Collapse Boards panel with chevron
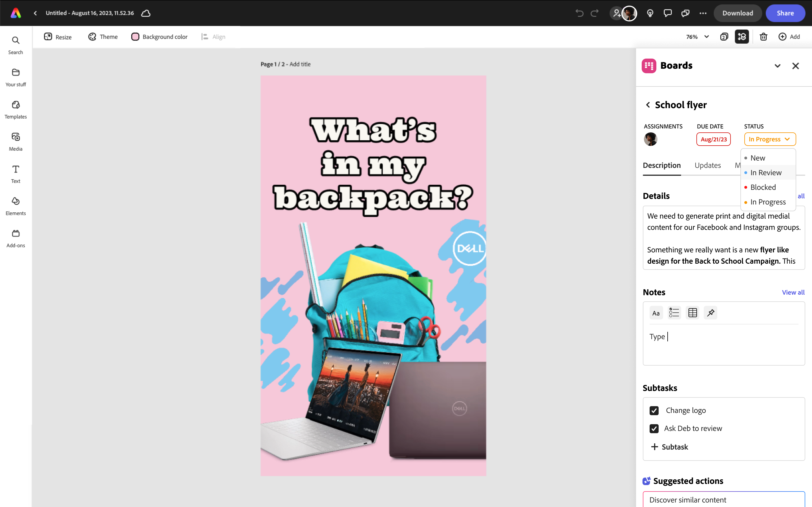The height and width of the screenshot is (507, 812). pos(777,66)
